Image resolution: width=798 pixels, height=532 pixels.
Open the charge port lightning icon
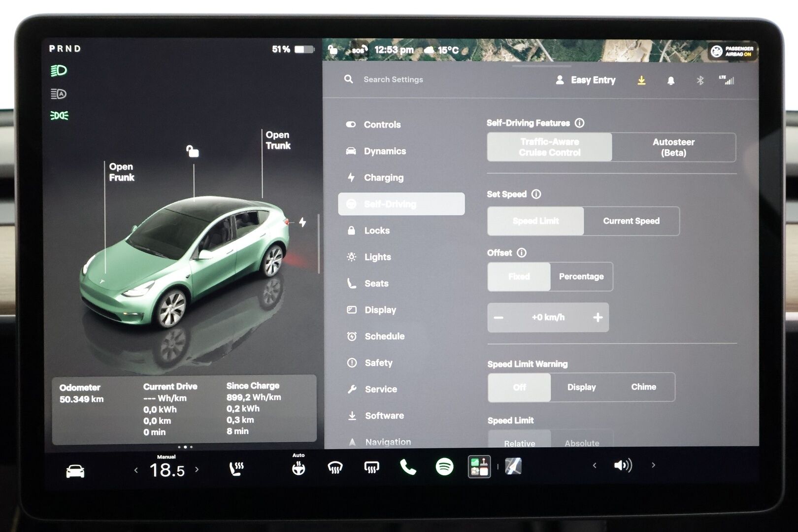click(302, 222)
